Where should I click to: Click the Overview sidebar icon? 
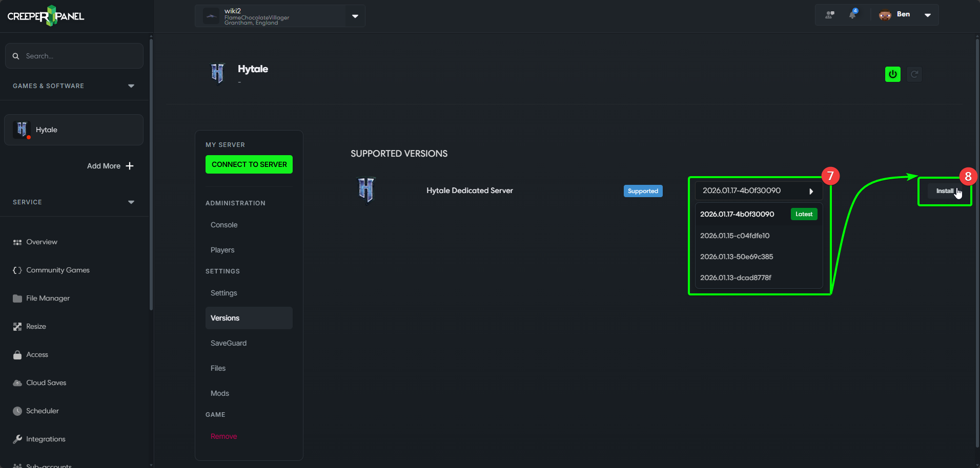pos(17,242)
